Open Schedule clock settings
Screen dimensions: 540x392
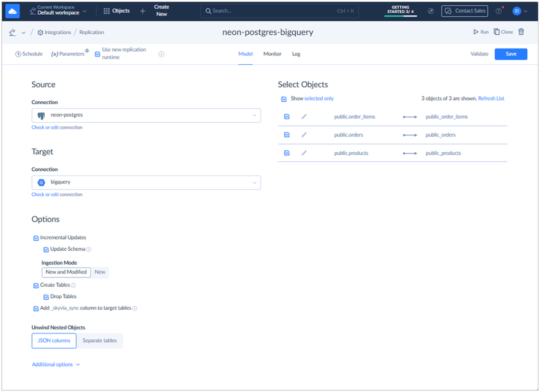[x=29, y=54]
